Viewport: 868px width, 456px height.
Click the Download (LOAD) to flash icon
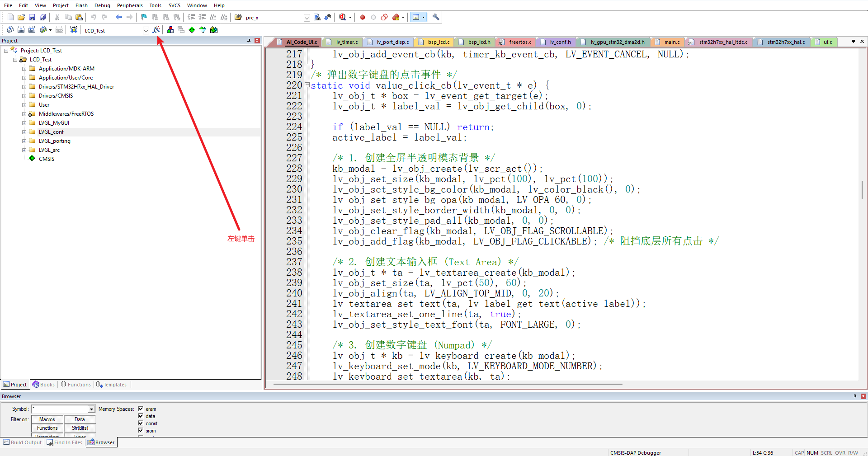click(x=74, y=30)
